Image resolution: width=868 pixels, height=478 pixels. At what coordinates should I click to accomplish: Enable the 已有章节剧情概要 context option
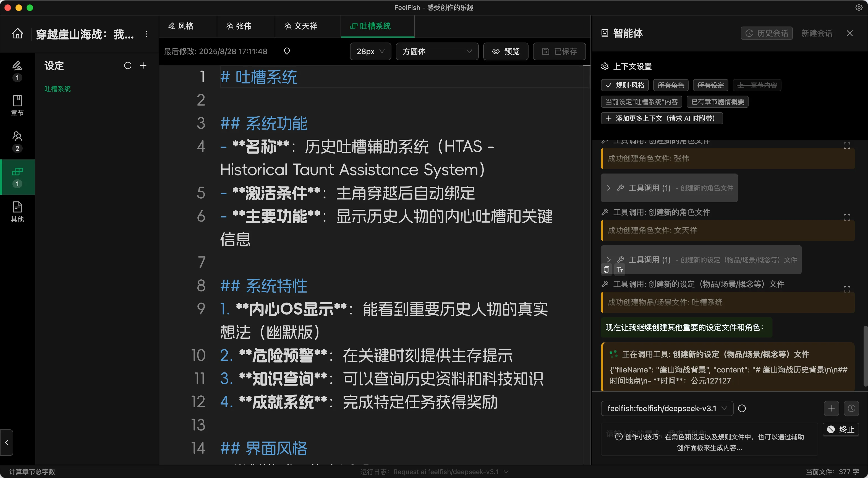717,102
